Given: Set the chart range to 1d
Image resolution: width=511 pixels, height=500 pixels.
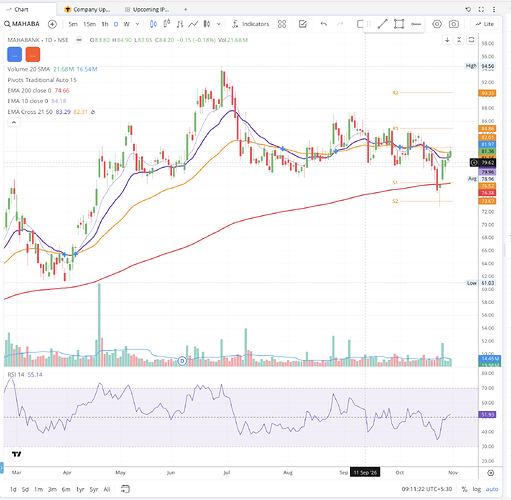Looking at the screenshot, I should point(13,489).
